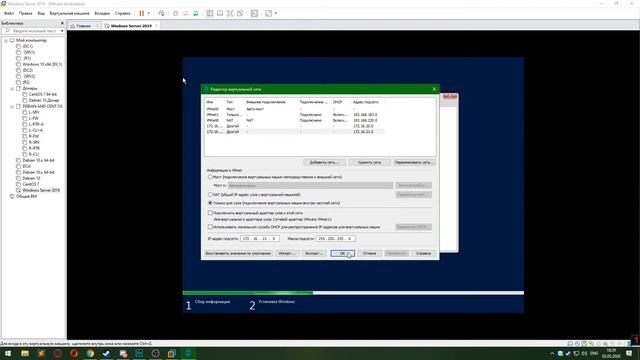640x360 pixels.
Task: Click the restore defaults button
Action: click(238, 253)
